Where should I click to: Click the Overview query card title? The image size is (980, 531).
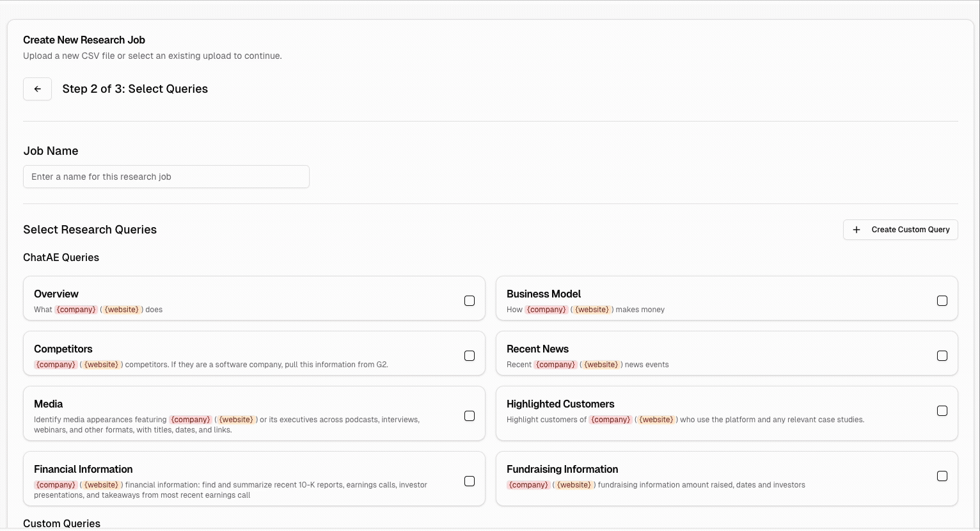point(56,294)
